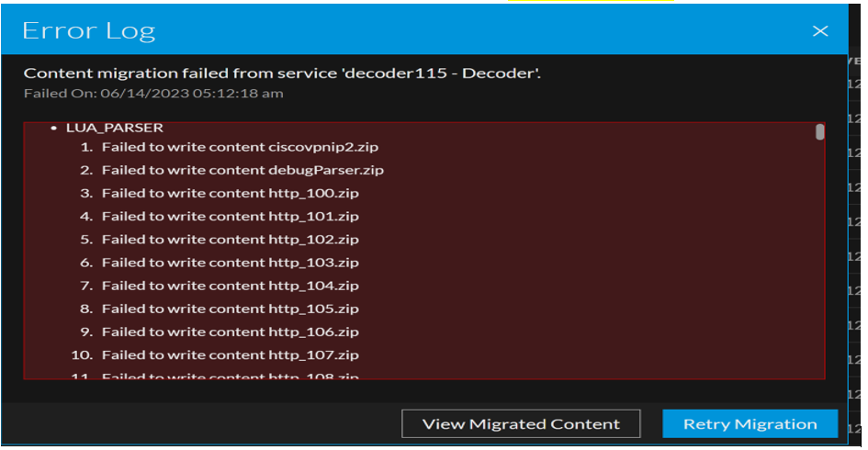This screenshot has height=450, width=868.
Task: Click the http_101.zip error line
Action: 230,217
